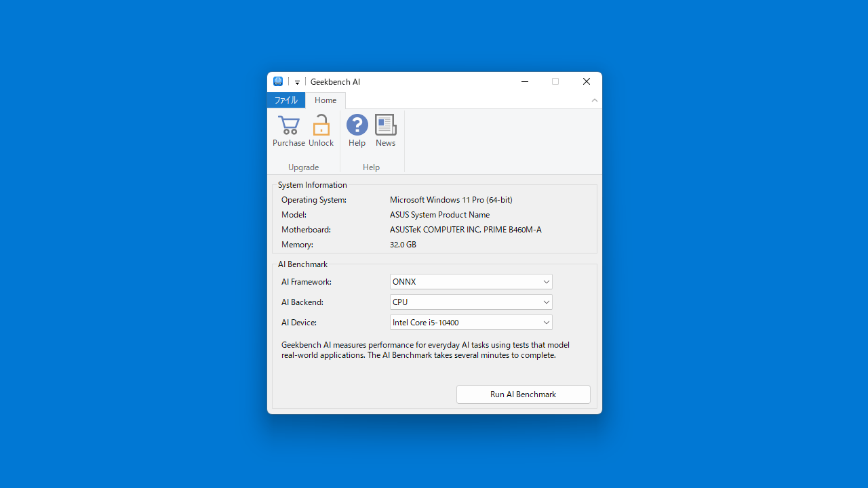Select the text Microsoft Windows 11 Pro (64-bit)

(451, 200)
